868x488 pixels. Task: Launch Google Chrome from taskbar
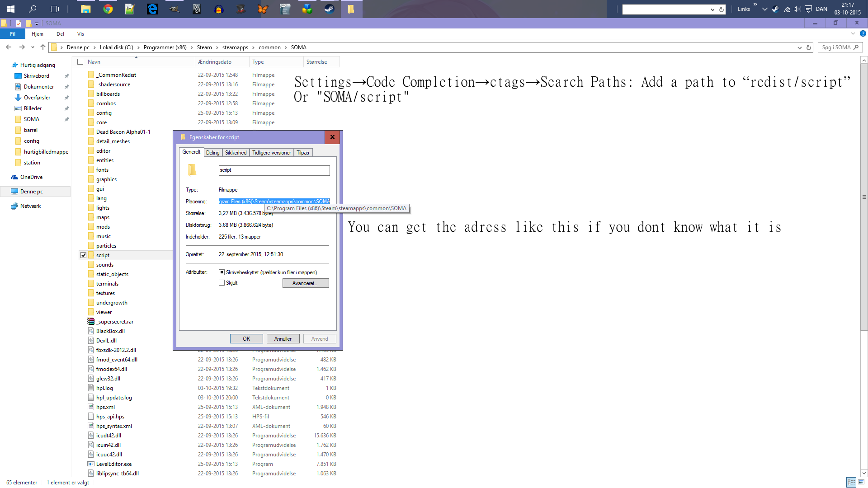pos(108,9)
